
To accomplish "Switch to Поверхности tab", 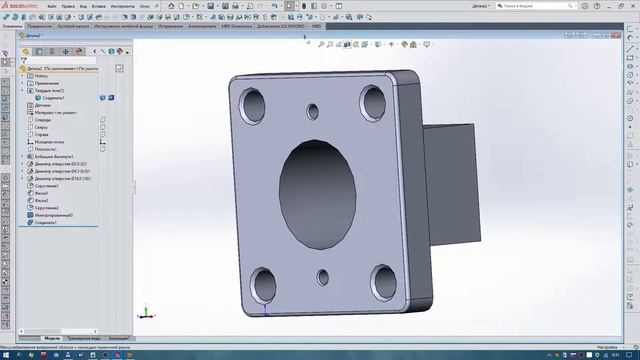I will pyautogui.click(x=40, y=26).
